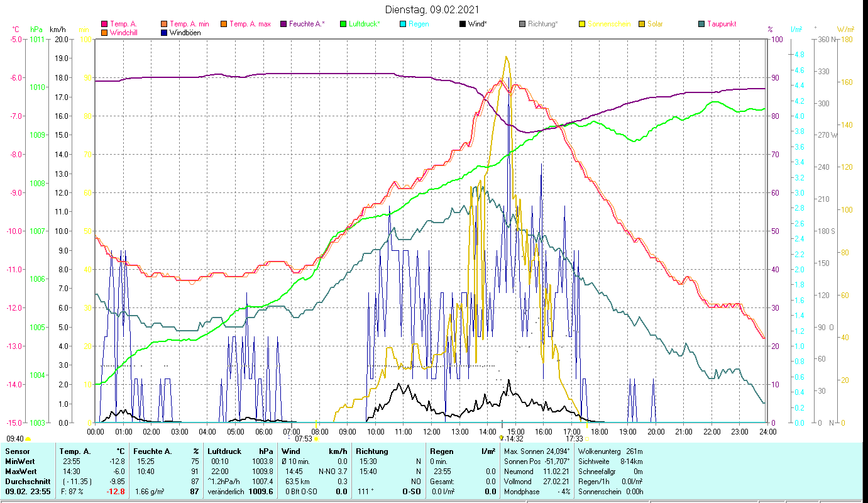Click the '63.5 km' wind run value

click(296, 482)
